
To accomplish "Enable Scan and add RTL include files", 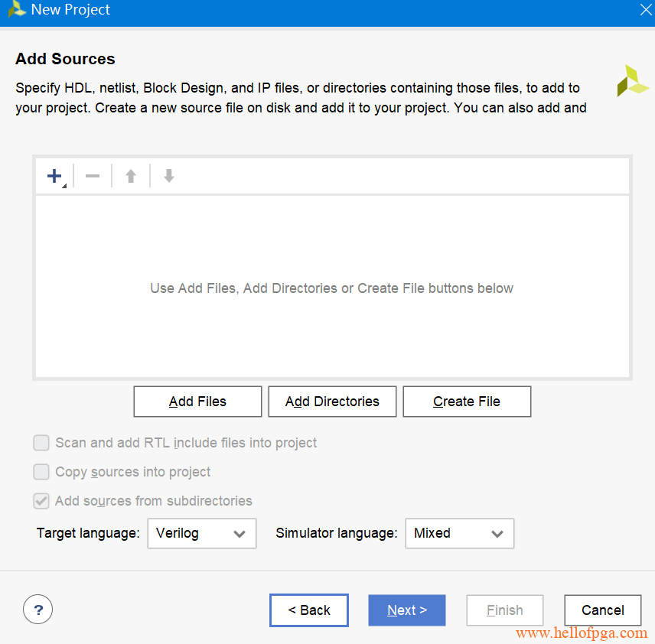I will coord(41,443).
